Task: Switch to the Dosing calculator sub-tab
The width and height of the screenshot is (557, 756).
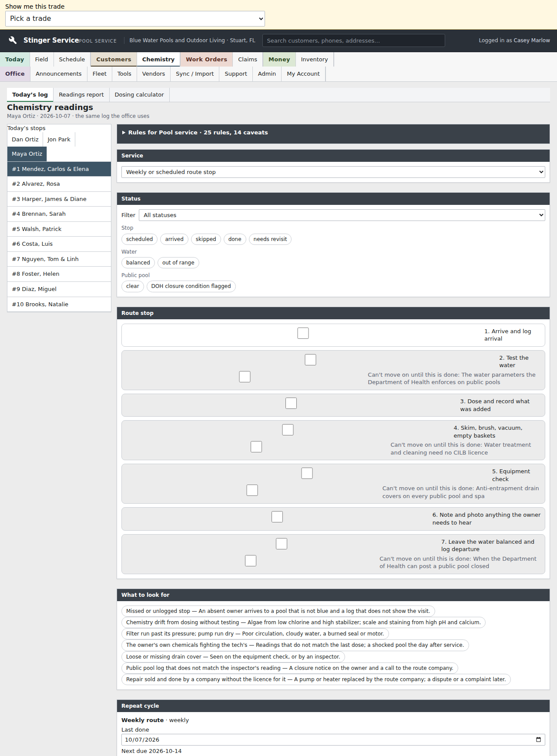Action: [139, 95]
